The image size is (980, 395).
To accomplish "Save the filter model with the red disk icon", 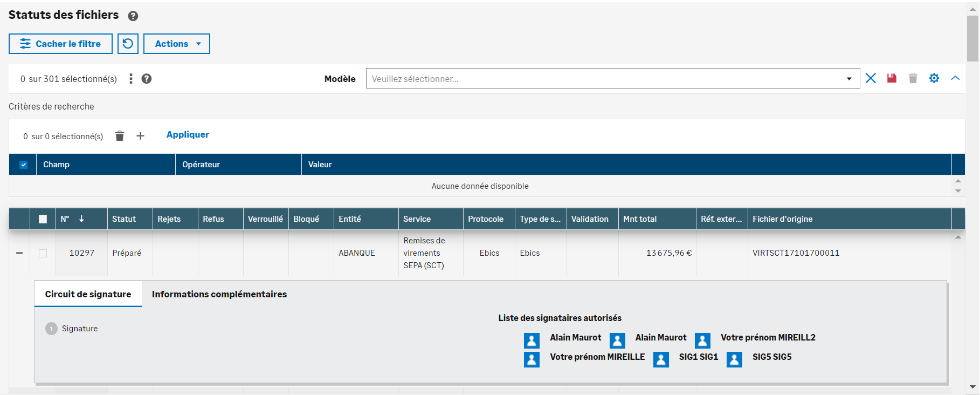I will 892,78.
